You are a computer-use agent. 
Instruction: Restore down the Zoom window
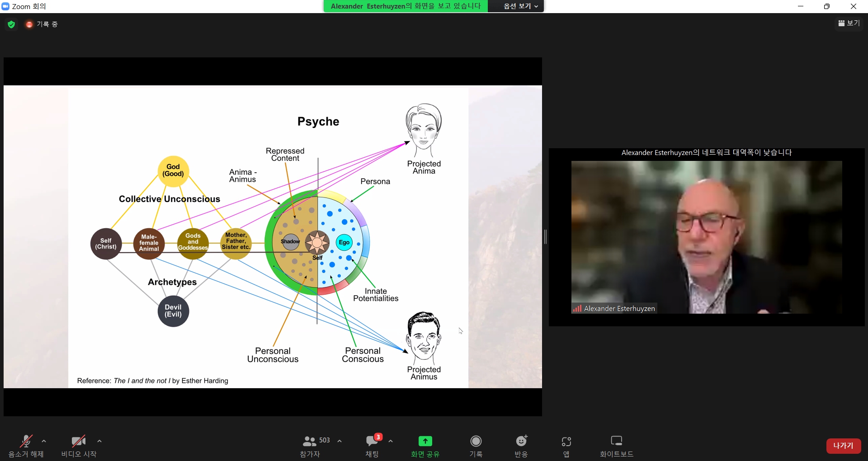(827, 6)
